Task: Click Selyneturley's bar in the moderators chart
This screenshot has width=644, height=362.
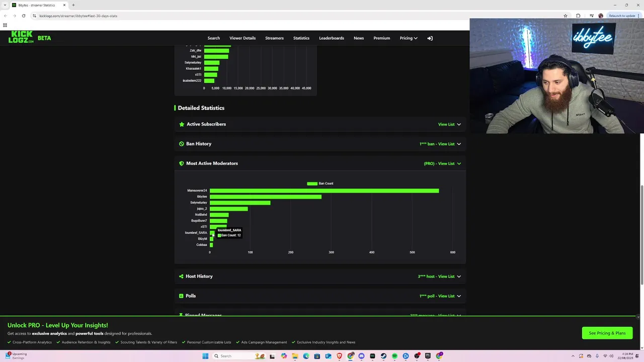Action: (x=240, y=203)
